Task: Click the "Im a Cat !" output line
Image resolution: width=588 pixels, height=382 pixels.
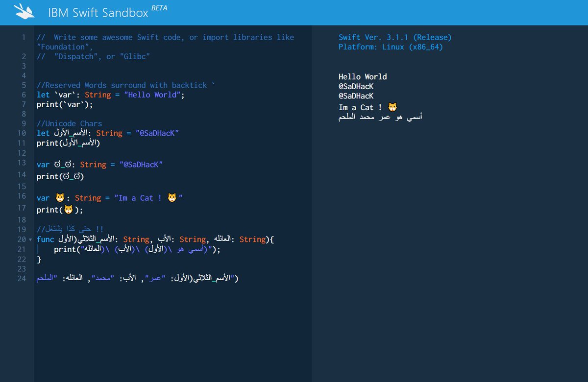Action: (368, 107)
